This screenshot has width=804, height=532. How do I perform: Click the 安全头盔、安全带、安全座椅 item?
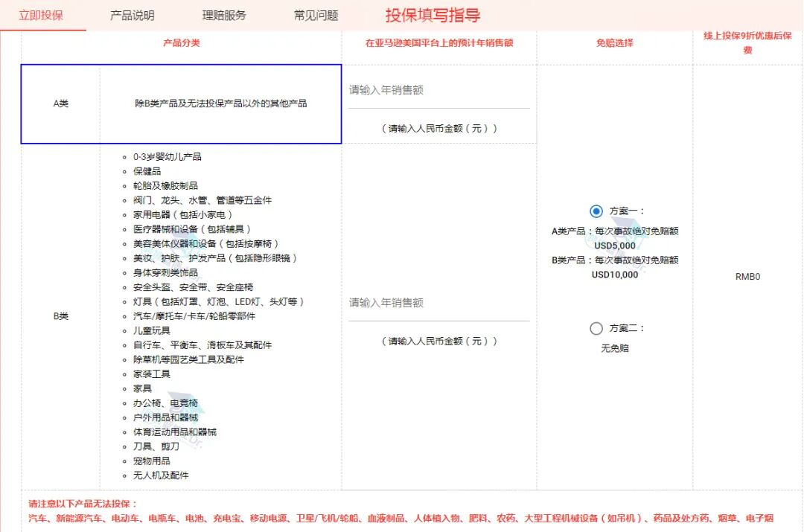194,287
